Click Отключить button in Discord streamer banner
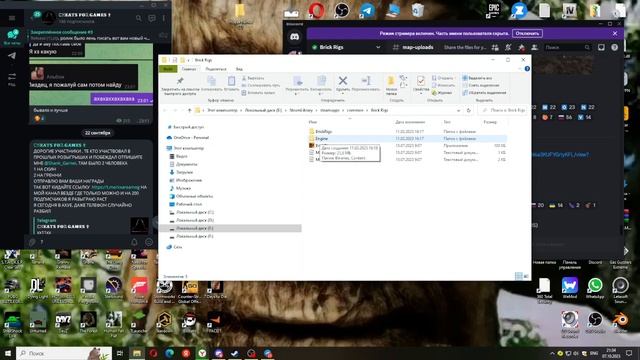Image resolution: width=640 pixels, height=360 pixels. point(527,33)
